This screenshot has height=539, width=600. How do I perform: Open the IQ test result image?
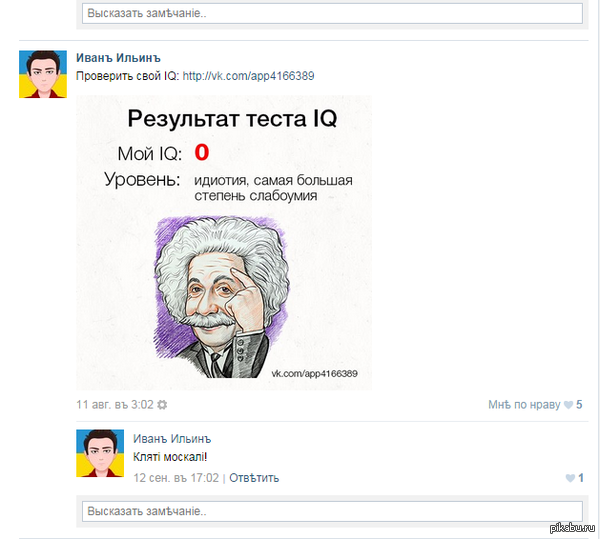click(224, 243)
